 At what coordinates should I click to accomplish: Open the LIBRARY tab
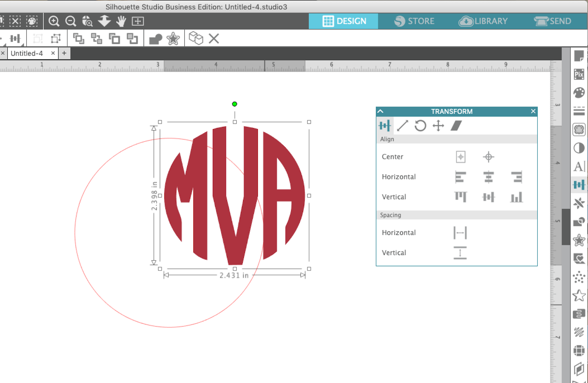pos(483,21)
